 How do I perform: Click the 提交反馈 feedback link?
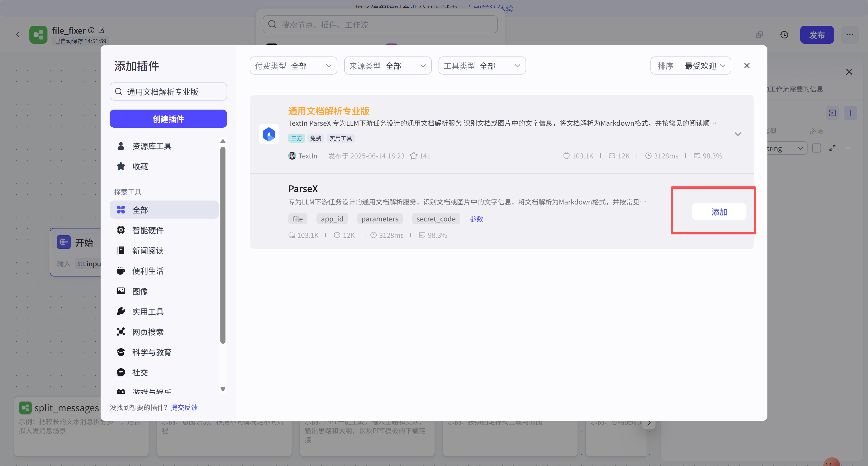pyautogui.click(x=184, y=408)
